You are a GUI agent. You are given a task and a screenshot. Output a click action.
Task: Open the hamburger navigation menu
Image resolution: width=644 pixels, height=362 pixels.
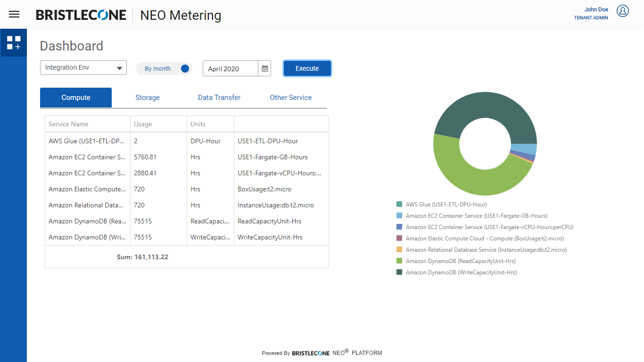pos(14,14)
